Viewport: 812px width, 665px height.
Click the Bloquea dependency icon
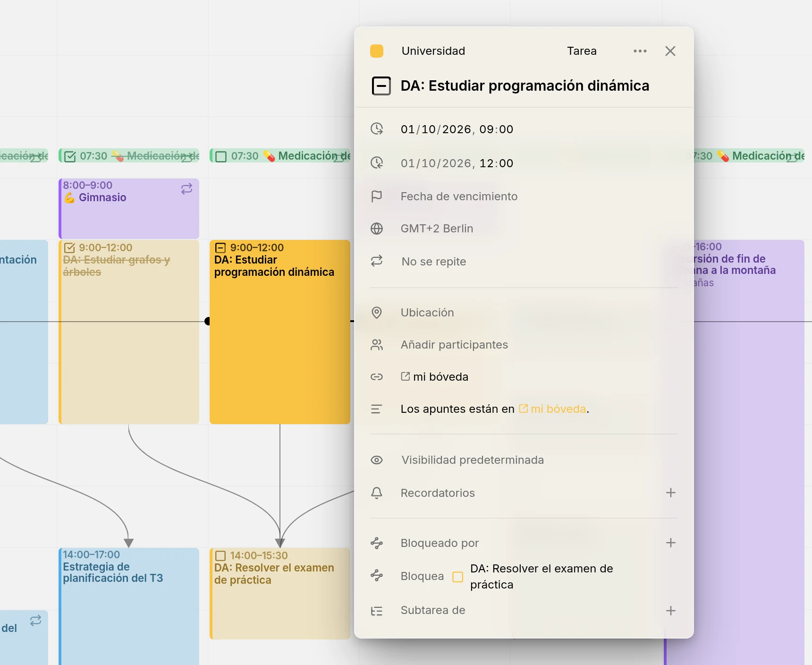tap(377, 575)
